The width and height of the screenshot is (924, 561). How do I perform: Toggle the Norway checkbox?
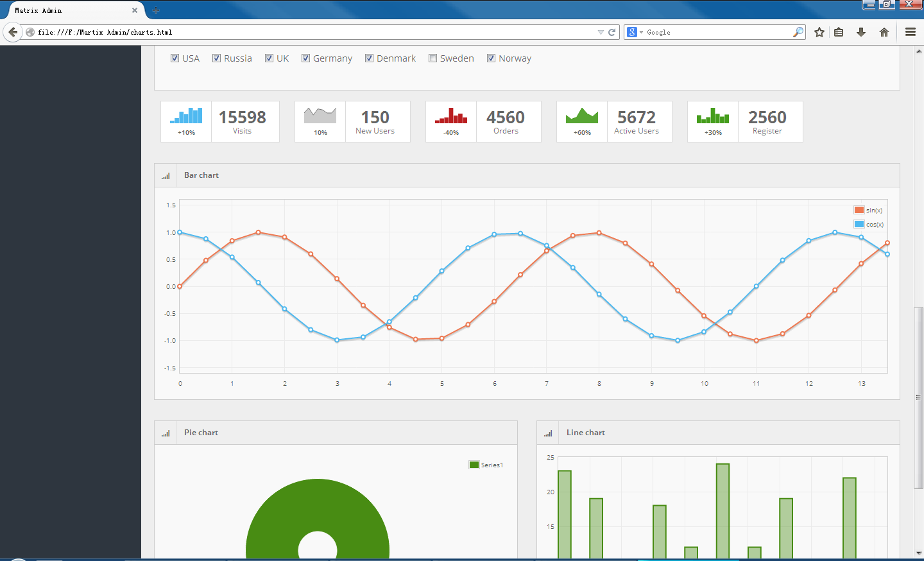click(492, 58)
